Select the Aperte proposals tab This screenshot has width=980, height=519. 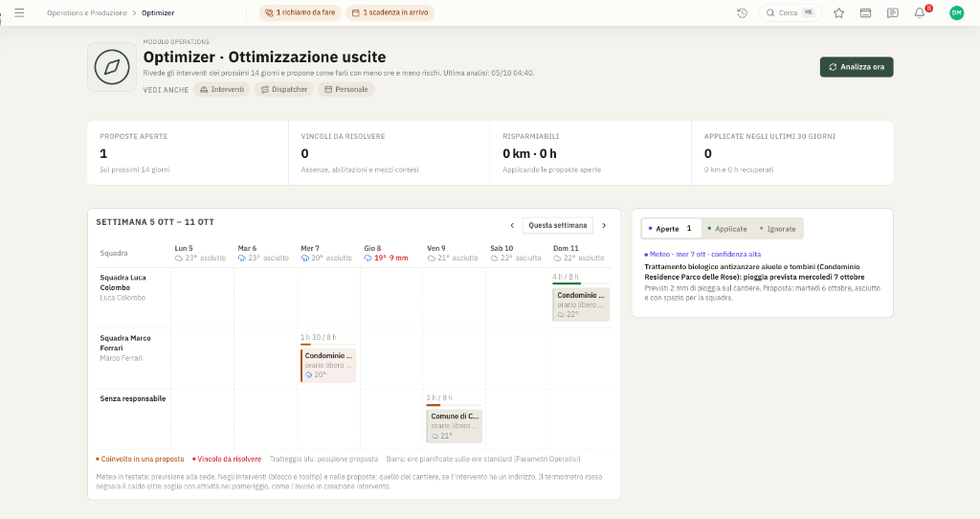(671, 229)
